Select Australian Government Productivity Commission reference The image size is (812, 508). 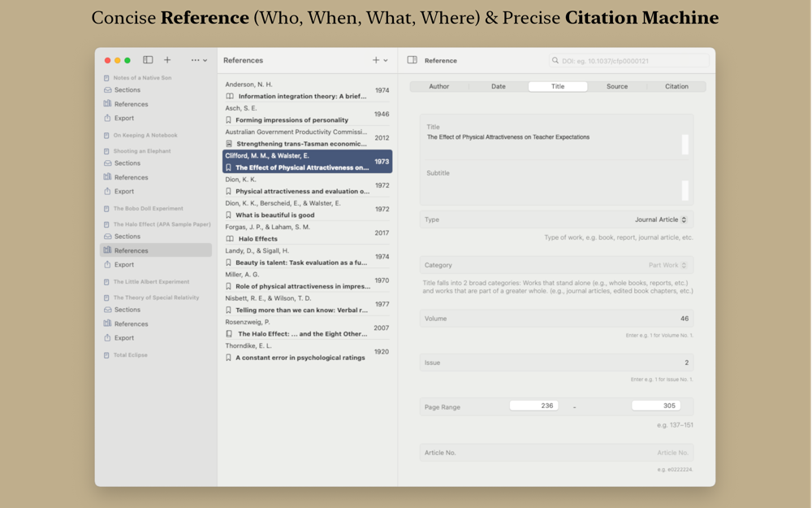[307, 138]
